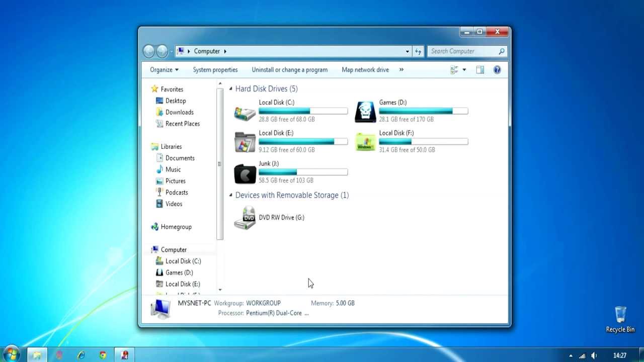Show hidden tray icons arrow

click(x=571, y=355)
